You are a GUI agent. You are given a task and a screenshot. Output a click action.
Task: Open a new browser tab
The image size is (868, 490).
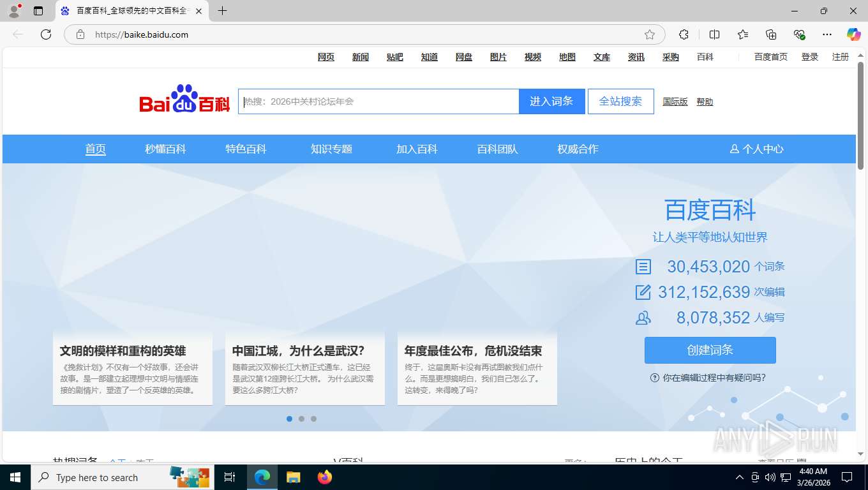[222, 11]
